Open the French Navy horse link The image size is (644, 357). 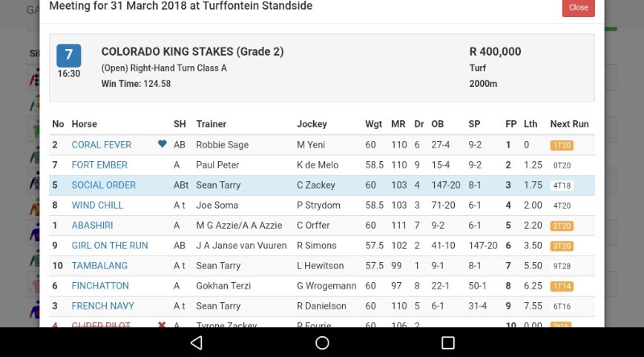[103, 306]
